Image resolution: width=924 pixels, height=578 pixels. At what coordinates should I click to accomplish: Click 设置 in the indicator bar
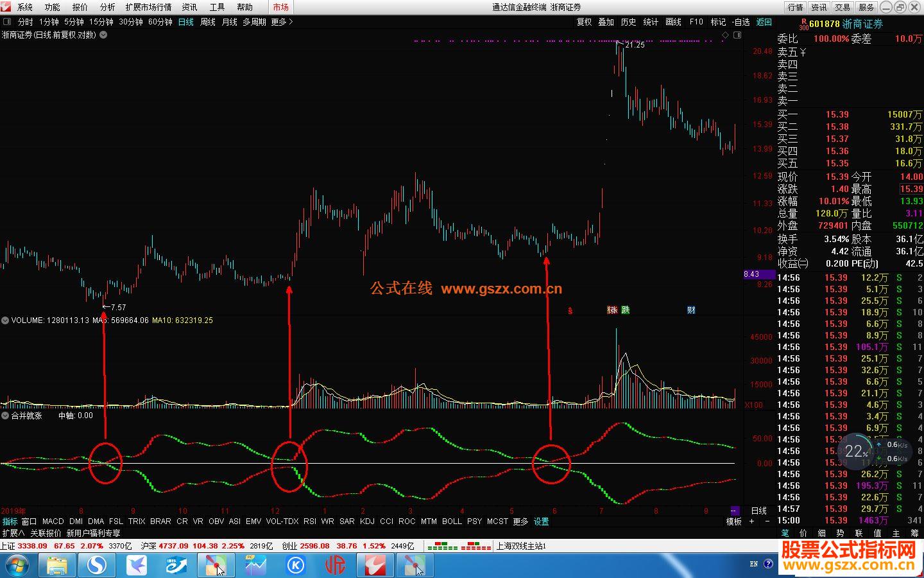tap(542, 521)
